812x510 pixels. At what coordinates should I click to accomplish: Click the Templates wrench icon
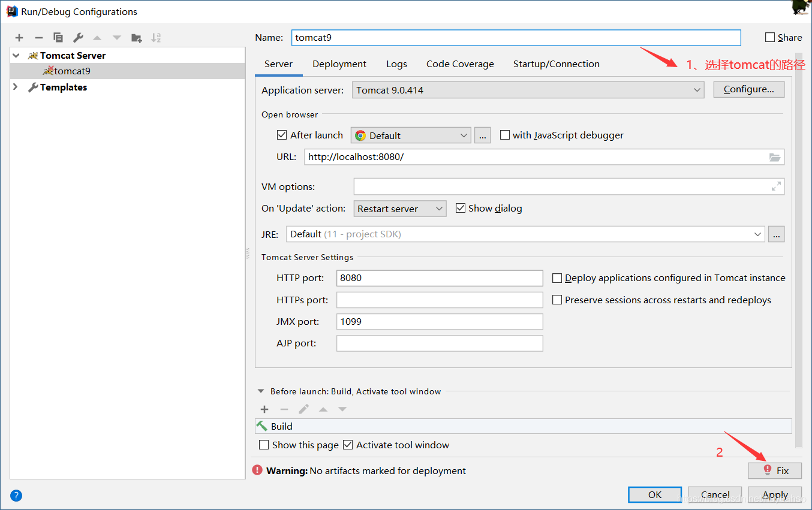point(33,87)
